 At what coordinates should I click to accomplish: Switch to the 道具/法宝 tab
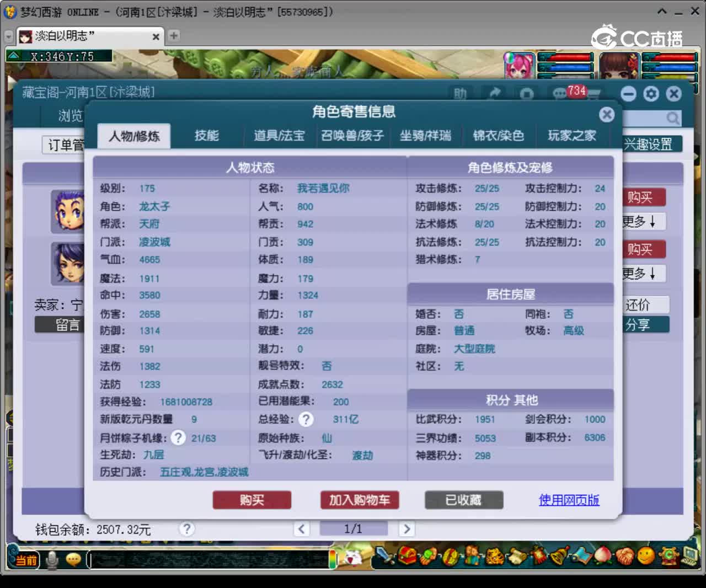click(x=279, y=136)
